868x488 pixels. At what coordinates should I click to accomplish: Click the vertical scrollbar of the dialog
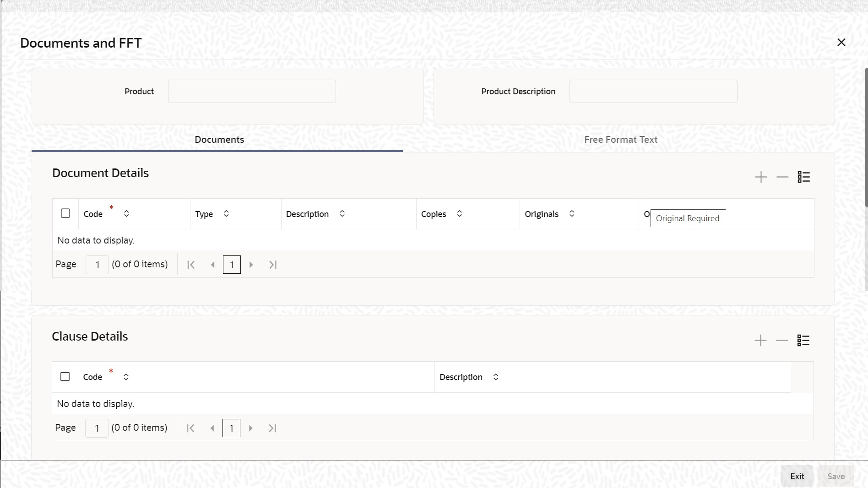[x=866, y=137]
